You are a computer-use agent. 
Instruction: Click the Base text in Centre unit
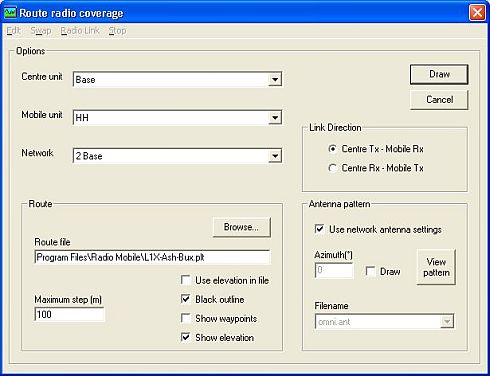pos(85,80)
